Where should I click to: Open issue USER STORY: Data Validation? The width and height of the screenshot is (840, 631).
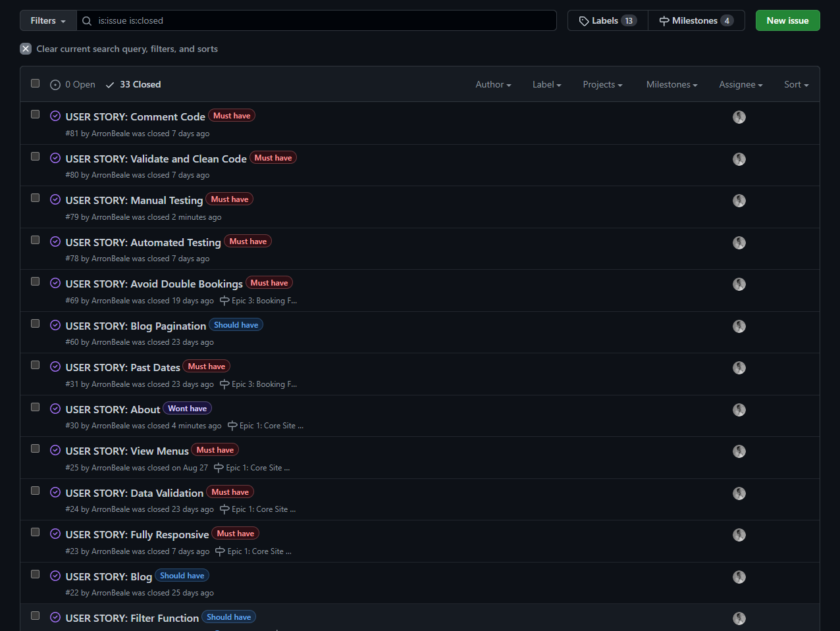[134, 493]
